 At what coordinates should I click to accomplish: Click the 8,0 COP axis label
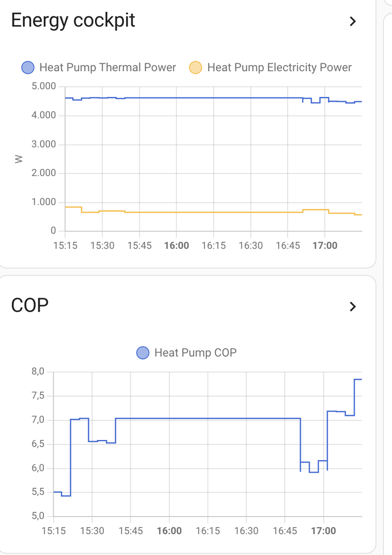38,372
